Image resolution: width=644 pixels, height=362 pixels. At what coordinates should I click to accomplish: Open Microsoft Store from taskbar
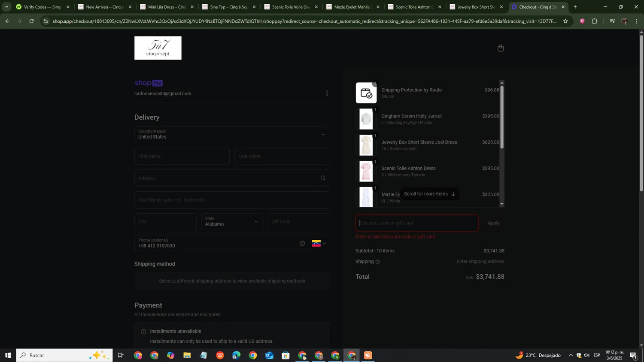(x=286, y=355)
